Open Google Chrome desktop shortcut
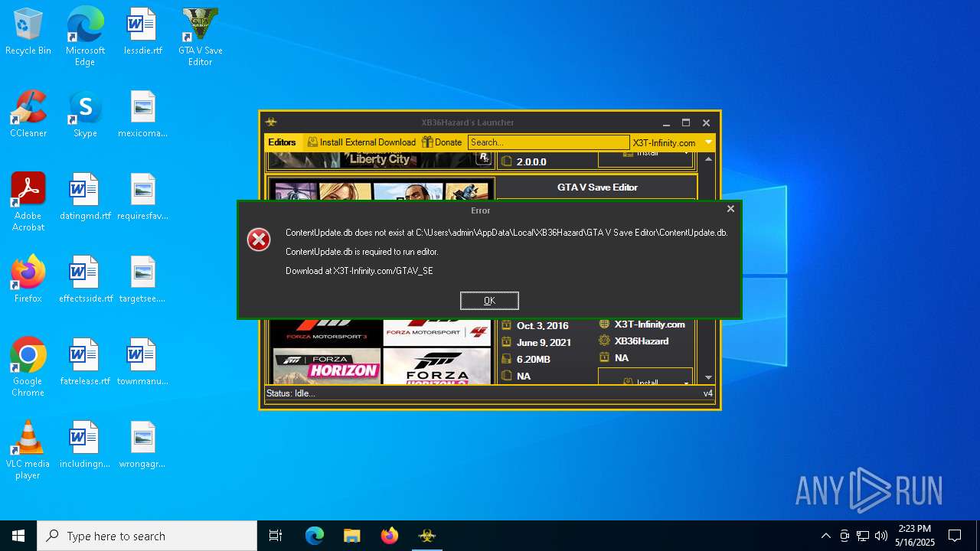Viewport: 980px width, 551px height. [x=28, y=367]
